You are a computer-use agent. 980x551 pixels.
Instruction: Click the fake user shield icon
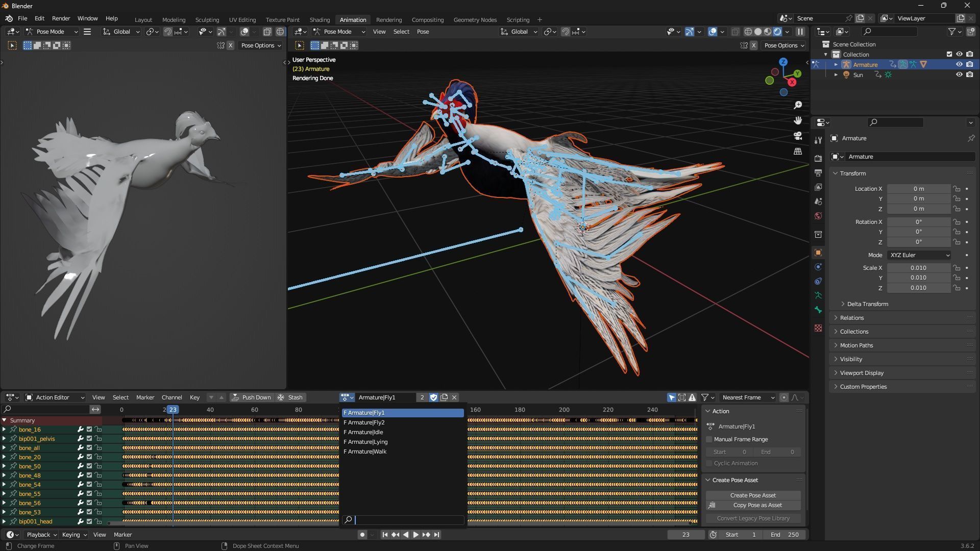pyautogui.click(x=433, y=397)
